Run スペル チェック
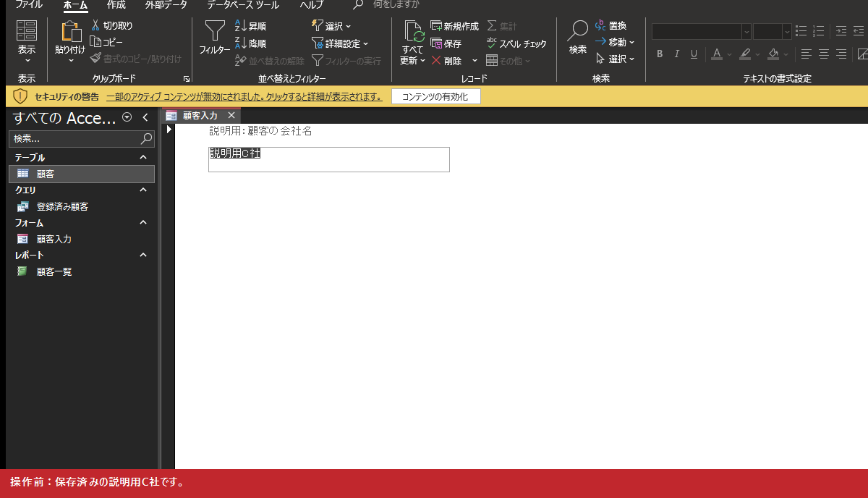868x498 pixels. point(516,43)
